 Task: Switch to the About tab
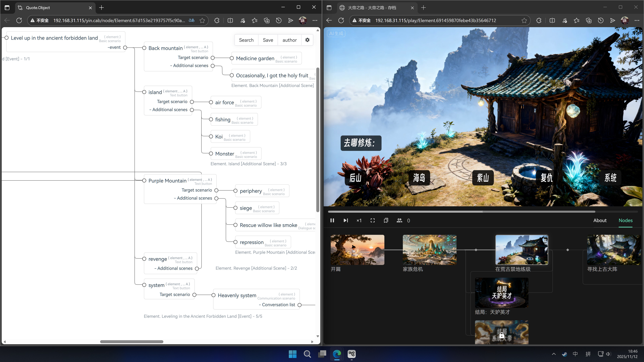(600, 220)
